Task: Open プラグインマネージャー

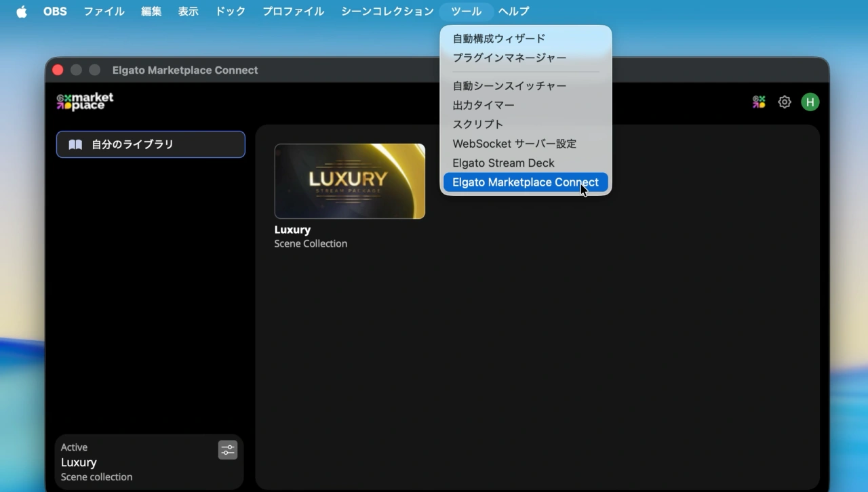Action: [509, 58]
